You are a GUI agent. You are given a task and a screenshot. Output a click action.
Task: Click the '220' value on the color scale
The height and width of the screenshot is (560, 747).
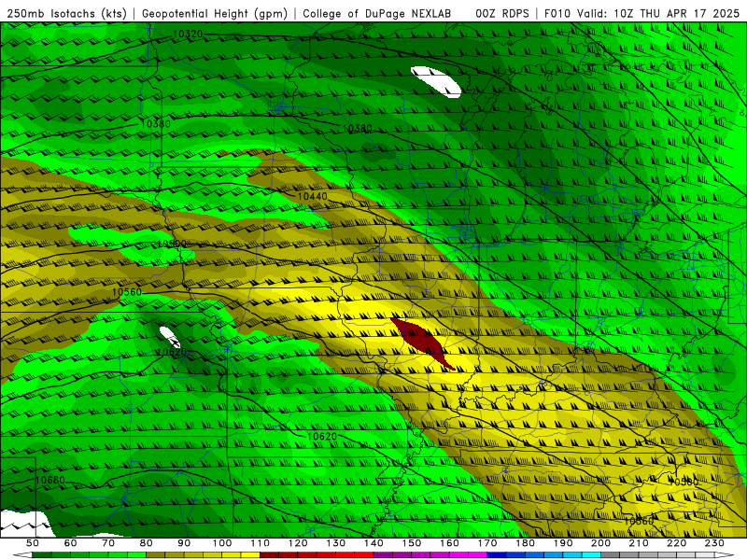click(677, 543)
